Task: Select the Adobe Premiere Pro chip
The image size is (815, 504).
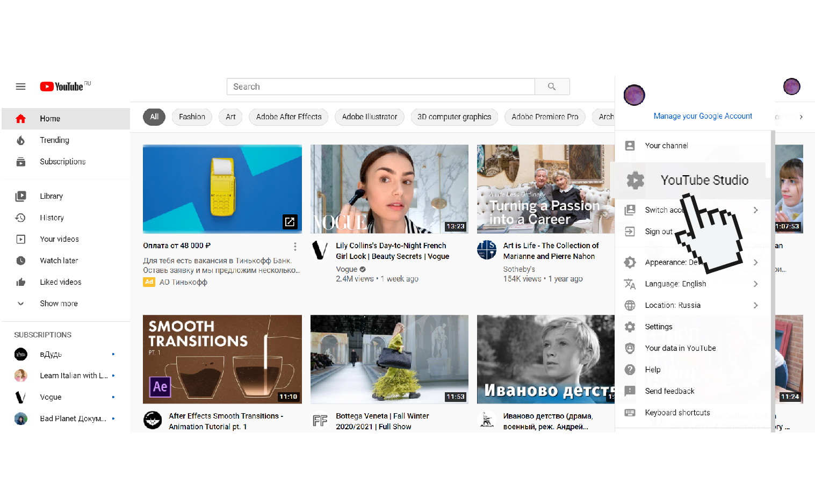Action: point(545,117)
